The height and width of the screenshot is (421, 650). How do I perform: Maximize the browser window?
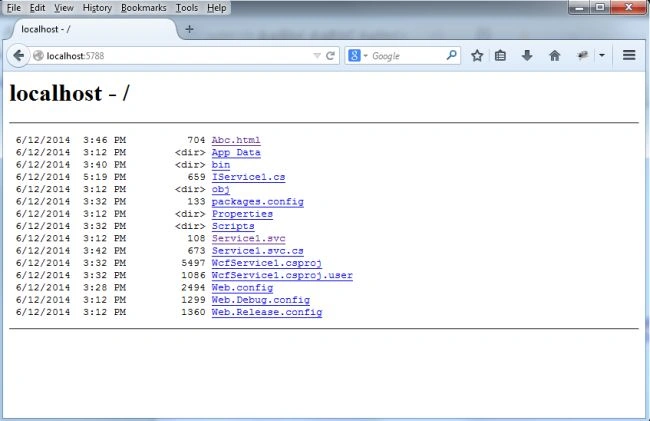click(600, 7)
